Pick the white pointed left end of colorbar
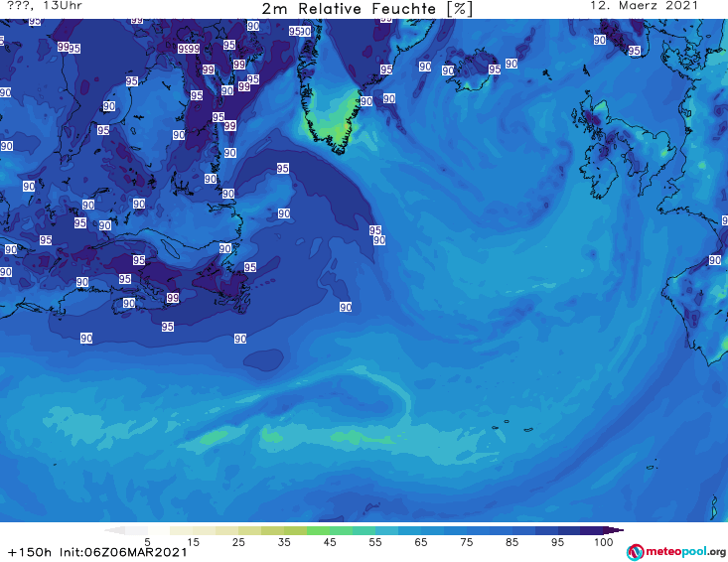728x562 pixels. pos(114,530)
